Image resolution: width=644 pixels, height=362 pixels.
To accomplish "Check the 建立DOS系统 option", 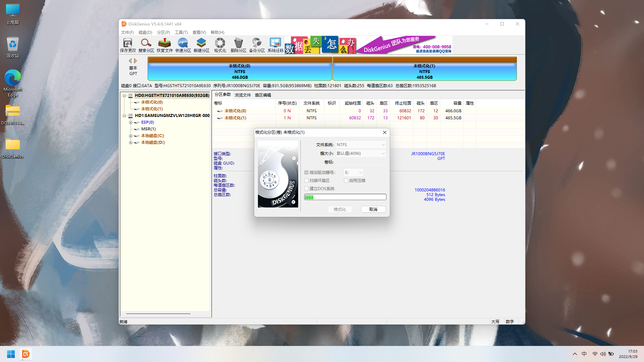I will tap(307, 189).
